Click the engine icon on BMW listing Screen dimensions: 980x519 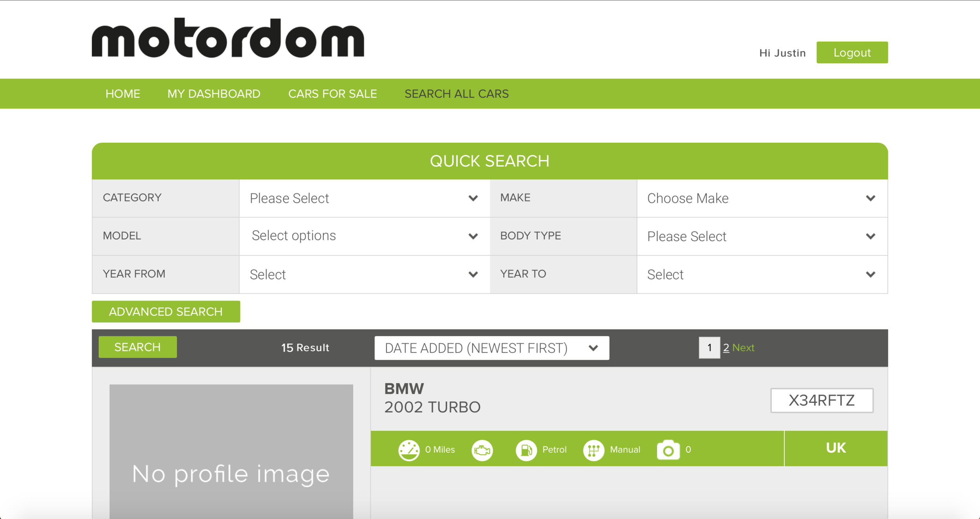(482, 450)
